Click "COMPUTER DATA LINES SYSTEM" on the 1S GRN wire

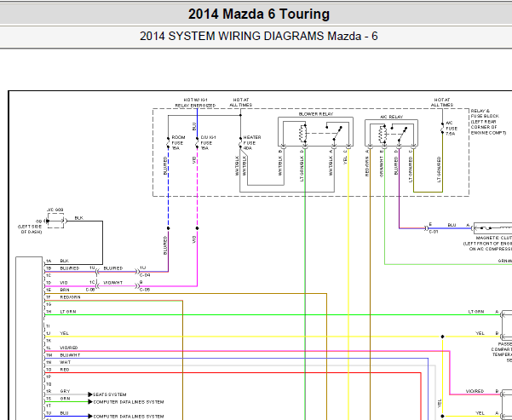click(129, 402)
